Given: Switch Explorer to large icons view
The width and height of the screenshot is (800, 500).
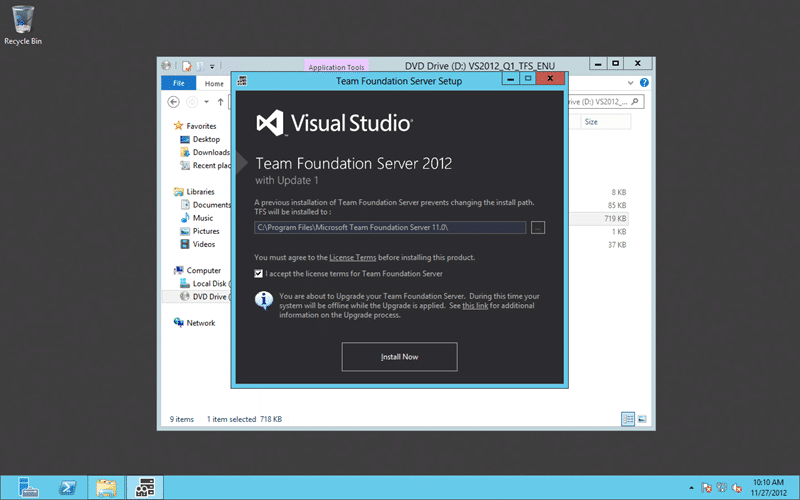Looking at the screenshot, I should 642,419.
